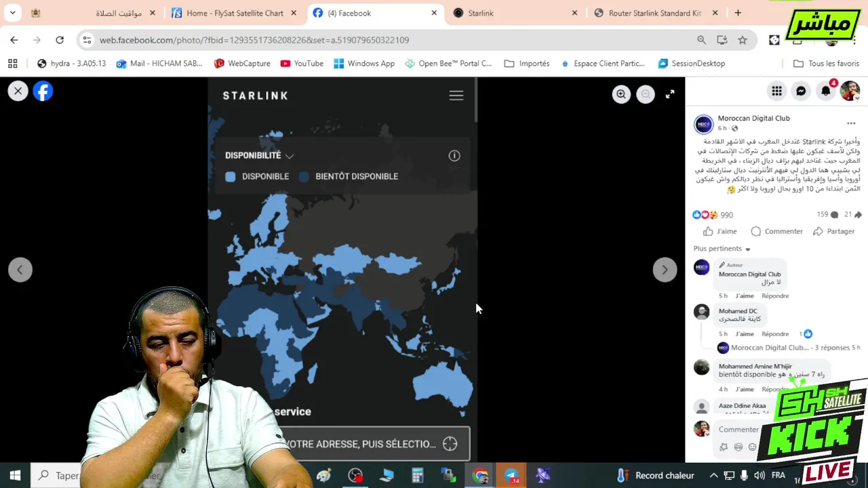This screenshot has height=488, width=868.
Task: Open the Facebook menu grid icon
Action: pyautogui.click(x=776, y=91)
